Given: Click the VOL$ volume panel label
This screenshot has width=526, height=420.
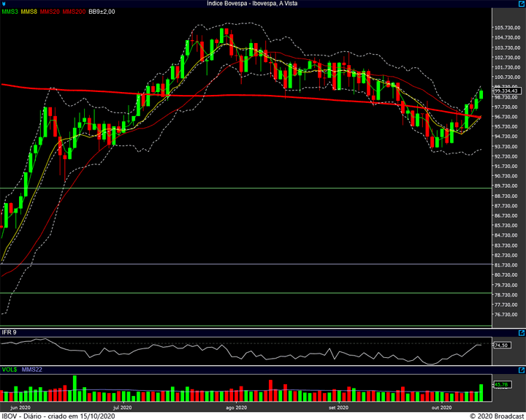Looking at the screenshot, I should pyautogui.click(x=9, y=370).
